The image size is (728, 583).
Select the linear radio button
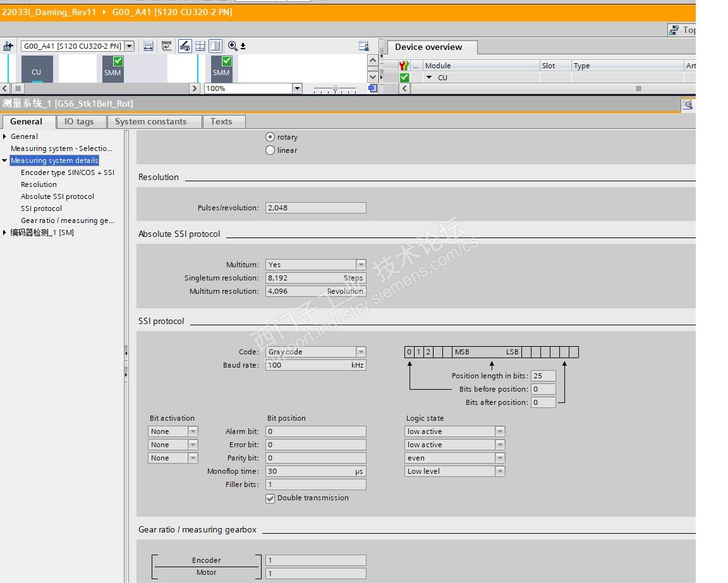(270, 150)
